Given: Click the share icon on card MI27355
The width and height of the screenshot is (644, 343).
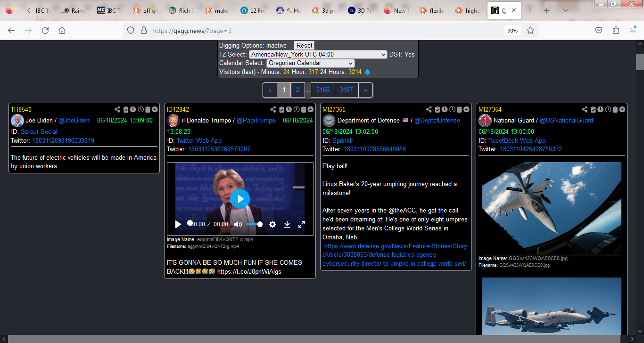Looking at the screenshot, I should coord(429,110).
